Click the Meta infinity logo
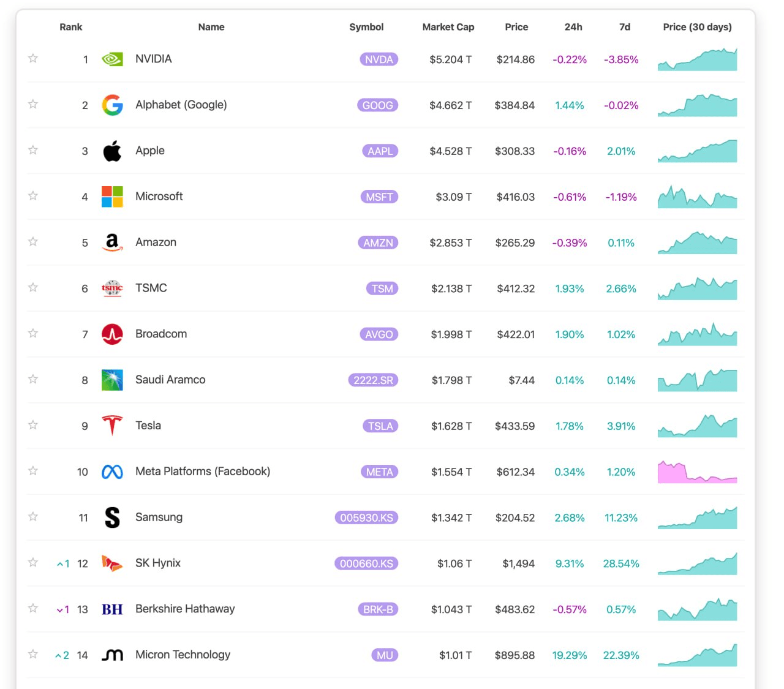The image size is (784, 689). tap(112, 472)
